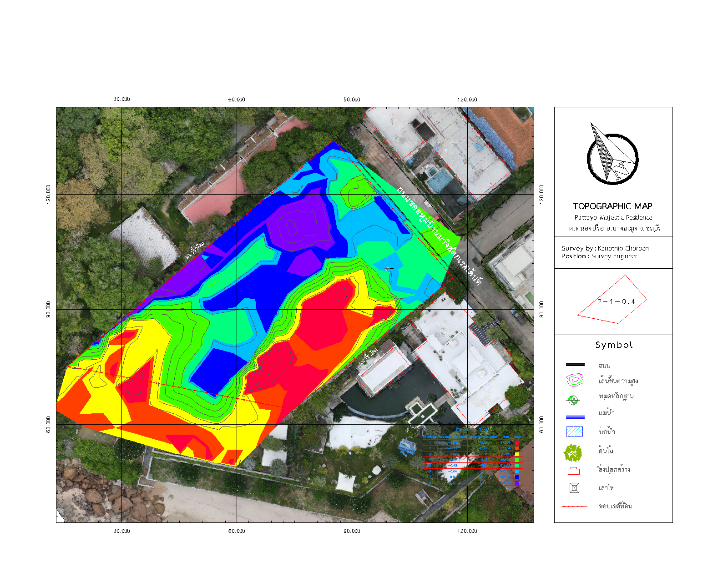
Task: Click the Pattaya Majestic Residence subtitle
Action: (613, 218)
